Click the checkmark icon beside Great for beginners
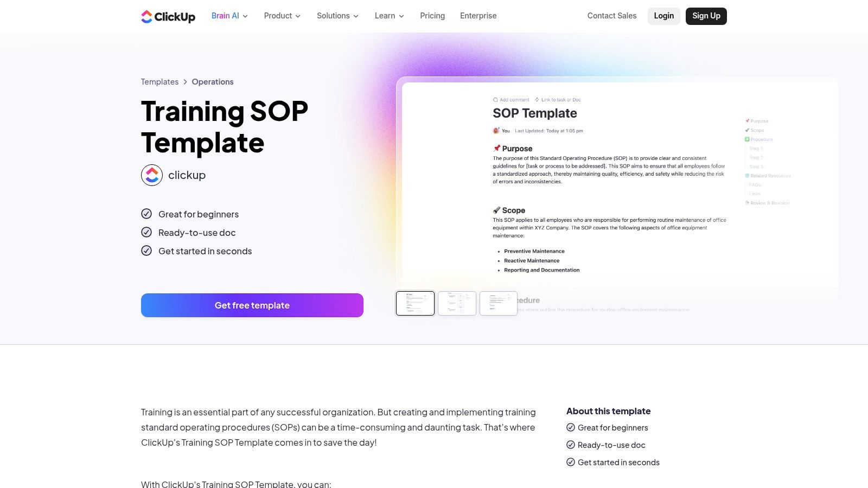The height and width of the screenshot is (488, 868). (x=146, y=214)
